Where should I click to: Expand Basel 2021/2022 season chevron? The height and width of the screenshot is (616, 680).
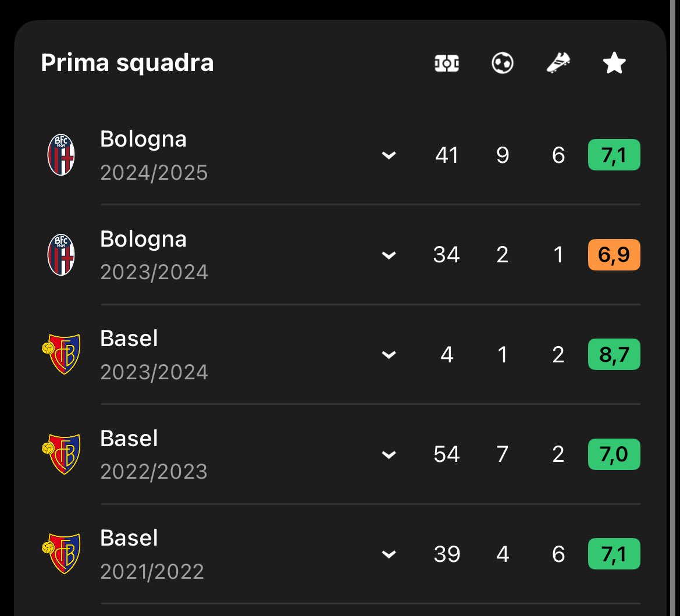[x=389, y=554]
